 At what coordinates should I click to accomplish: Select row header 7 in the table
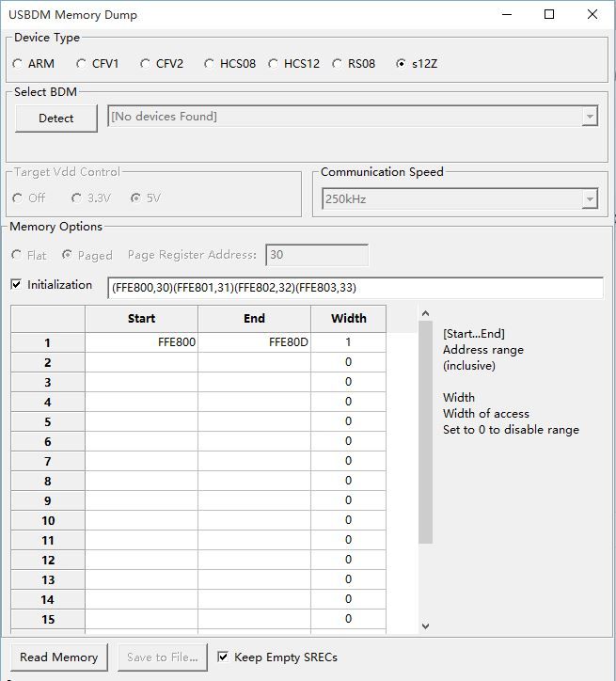click(x=48, y=461)
